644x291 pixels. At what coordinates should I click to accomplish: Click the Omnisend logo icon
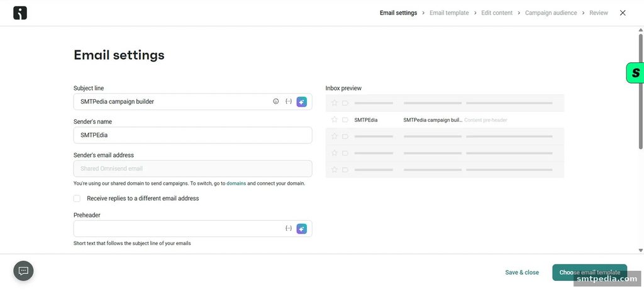(19, 13)
